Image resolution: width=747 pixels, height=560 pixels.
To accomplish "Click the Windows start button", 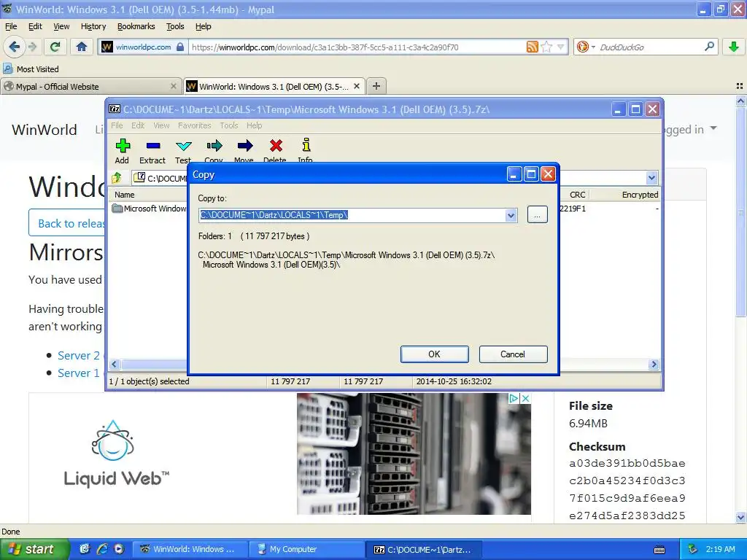I will [34, 549].
